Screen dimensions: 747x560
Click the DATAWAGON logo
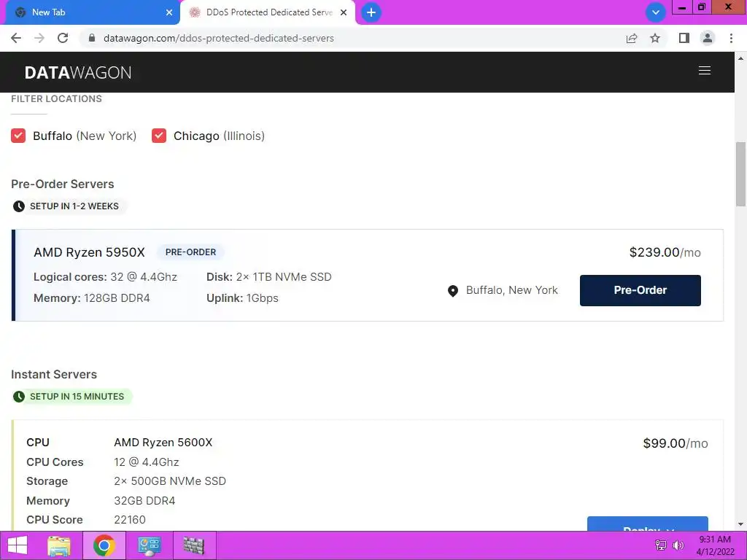pyautogui.click(x=78, y=72)
